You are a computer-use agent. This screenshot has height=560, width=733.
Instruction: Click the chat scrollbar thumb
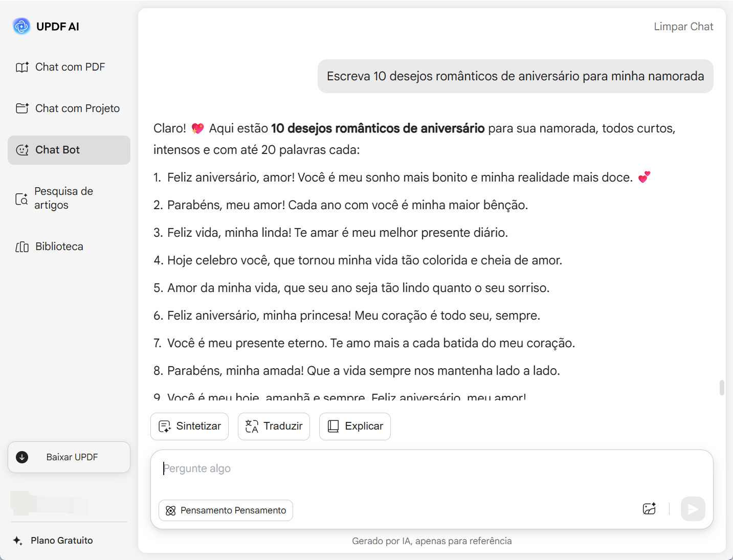tap(722, 388)
